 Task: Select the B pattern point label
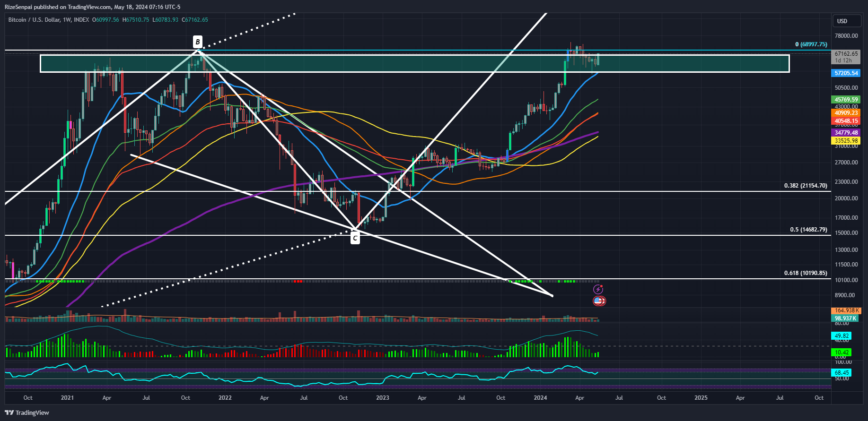pyautogui.click(x=198, y=42)
